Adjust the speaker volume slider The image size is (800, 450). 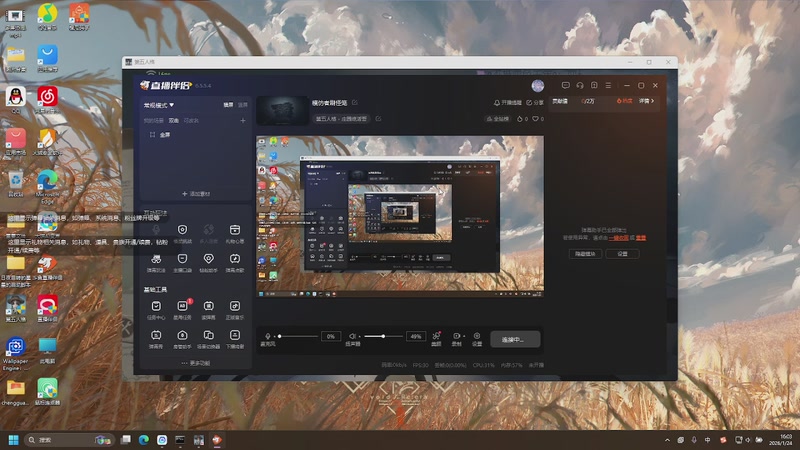(383, 336)
